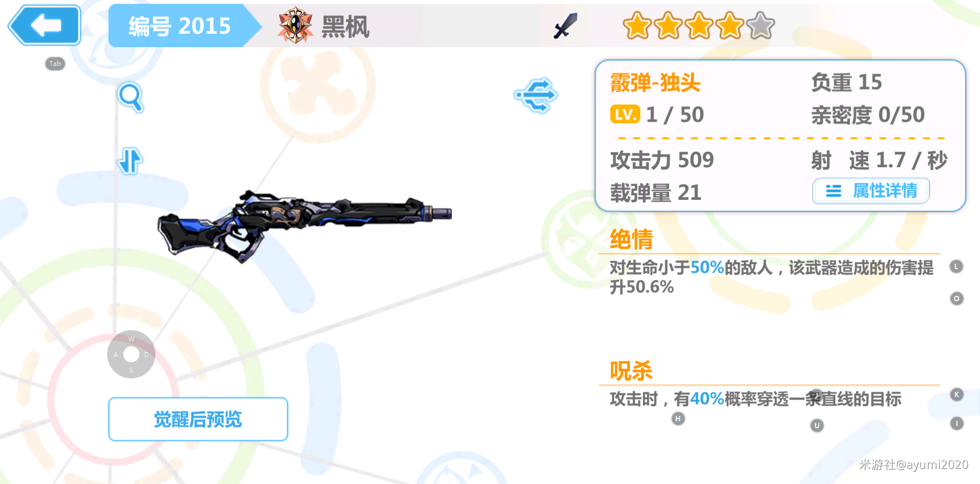
Task: Click the magnifying glass zoom icon
Action: 130,97
